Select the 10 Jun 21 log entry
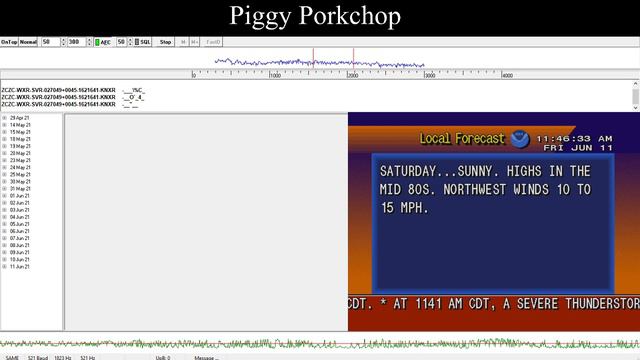640x360 pixels. pyautogui.click(x=20, y=260)
